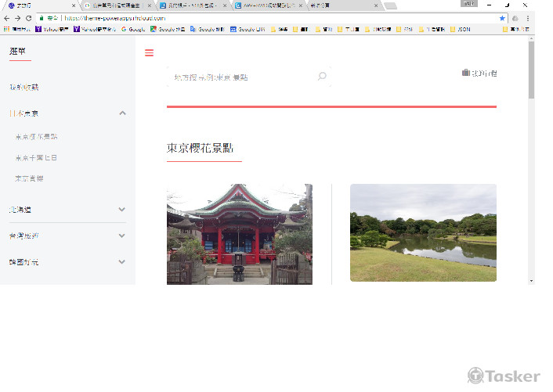Expand the 北海道 sidebar section
Viewport: 553px width, 392px height.
pyautogui.click(x=121, y=210)
